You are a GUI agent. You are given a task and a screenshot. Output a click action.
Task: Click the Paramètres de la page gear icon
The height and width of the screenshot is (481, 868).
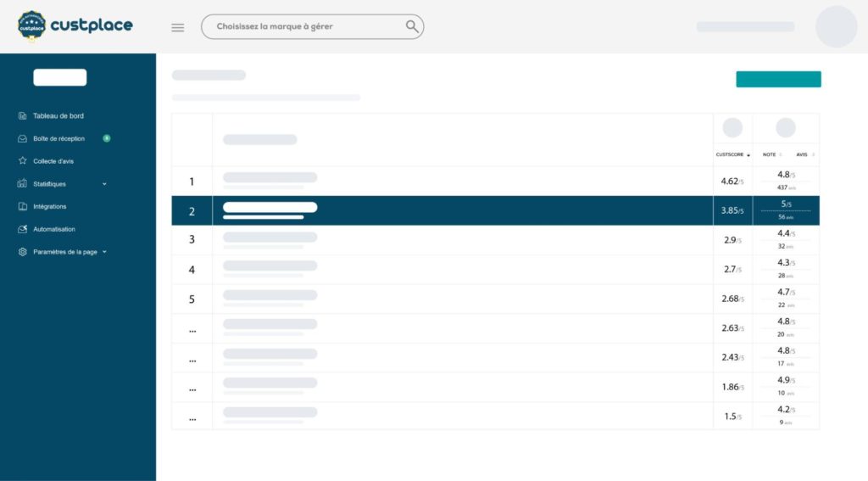click(x=23, y=252)
